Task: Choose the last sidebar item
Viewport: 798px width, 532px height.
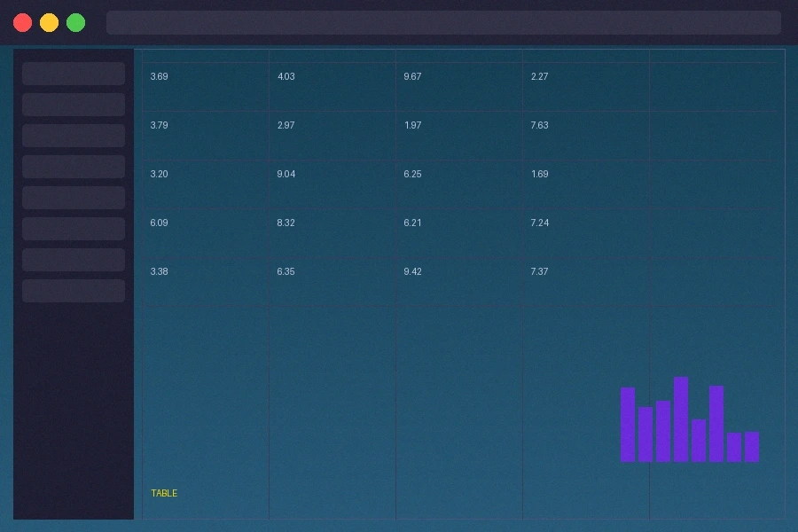Action: pyautogui.click(x=74, y=291)
